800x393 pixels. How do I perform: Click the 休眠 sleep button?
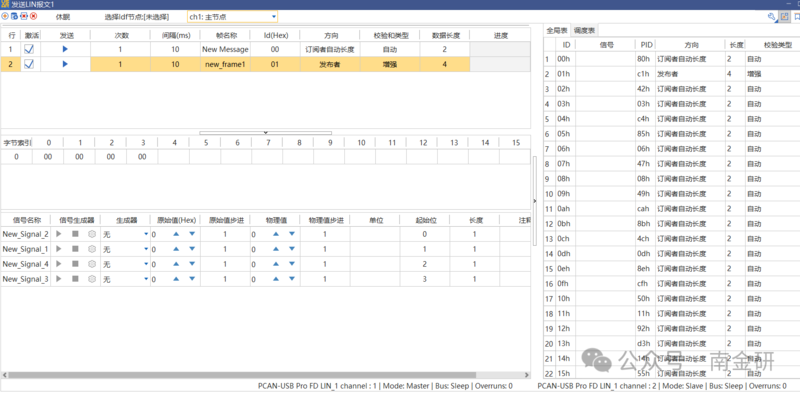[63, 17]
